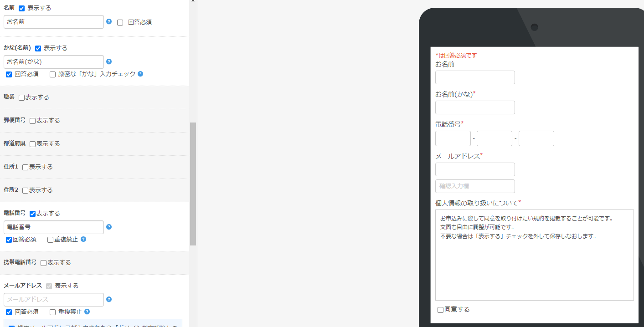644x327 pixels.
Task: Click the 確認入力欄 field in preview
Action: click(x=475, y=186)
